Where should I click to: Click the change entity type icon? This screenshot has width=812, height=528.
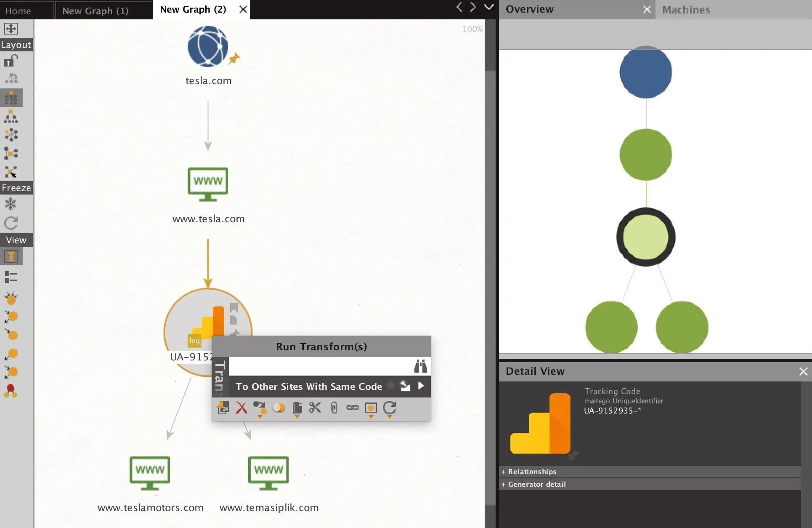pyautogui.click(x=223, y=408)
